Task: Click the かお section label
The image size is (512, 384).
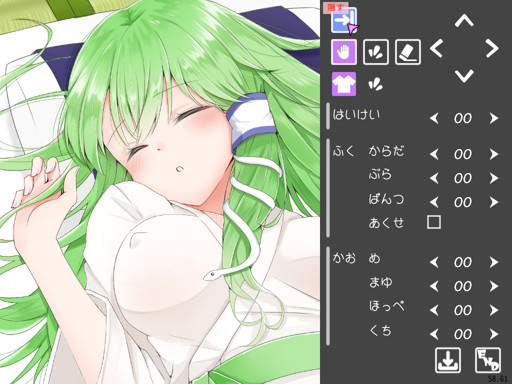Action: [344, 258]
